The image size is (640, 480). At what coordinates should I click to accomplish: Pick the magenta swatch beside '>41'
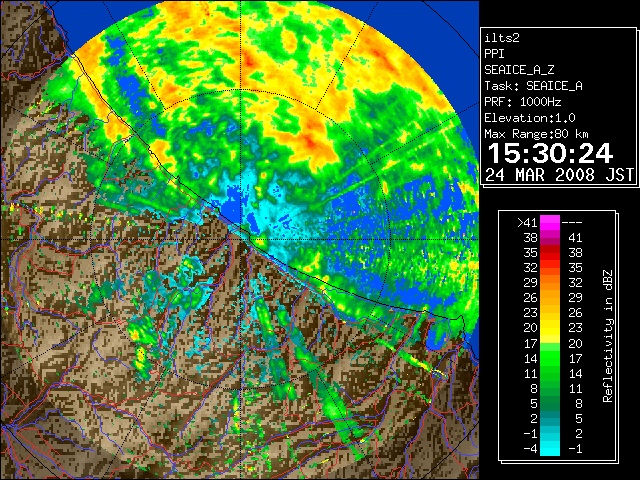[x=550, y=223]
